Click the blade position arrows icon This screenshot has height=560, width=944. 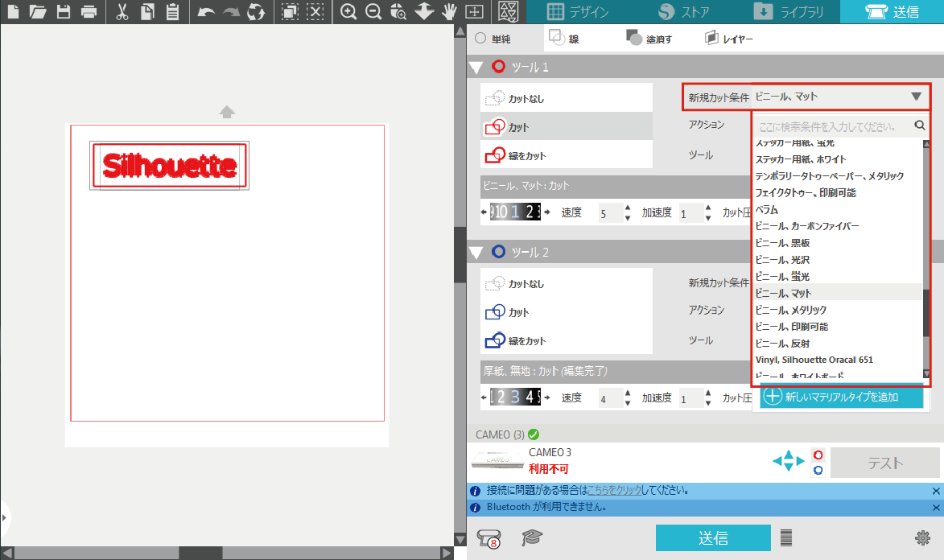788,461
